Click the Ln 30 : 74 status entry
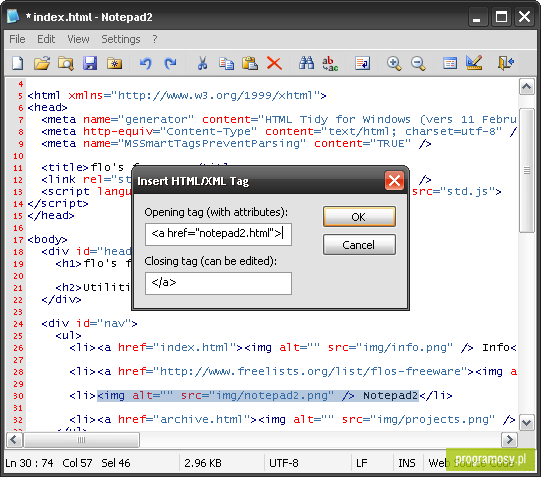The image size is (541, 477). point(29,463)
